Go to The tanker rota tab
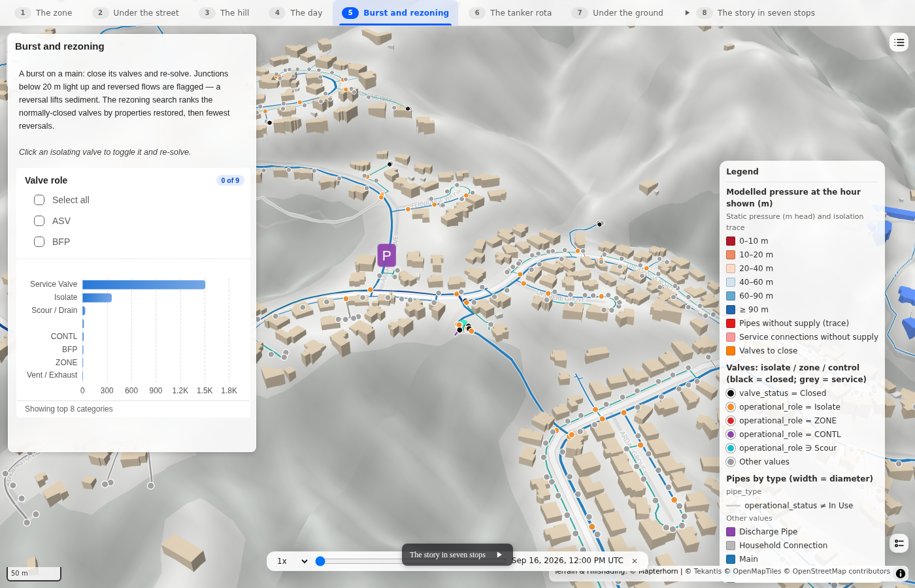 click(511, 13)
